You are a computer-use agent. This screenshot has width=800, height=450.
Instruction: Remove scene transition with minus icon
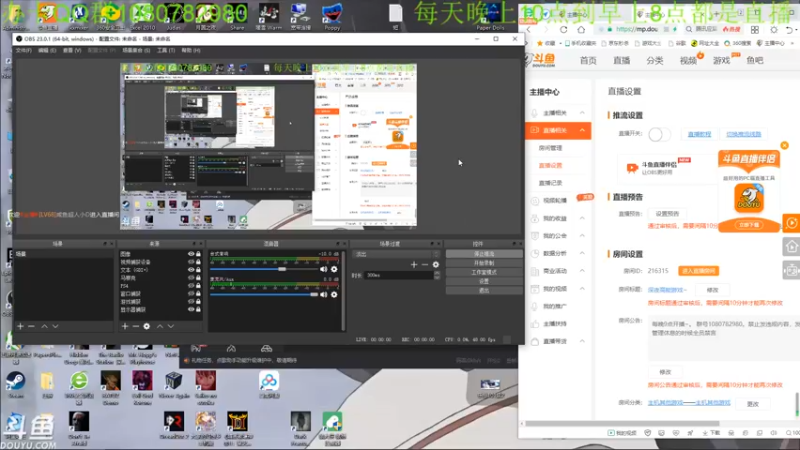coord(425,264)
